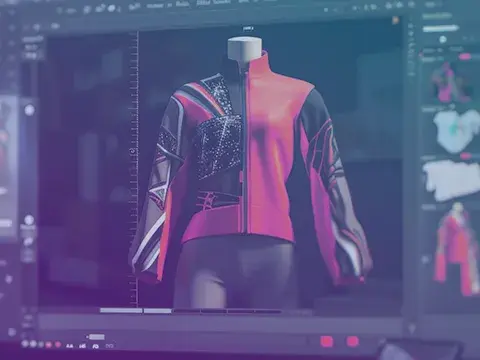The height and width of the screenshot is (360, 480).
Task: Open the pink jacket thumbnail in the right panel
Action: point(457,248)
